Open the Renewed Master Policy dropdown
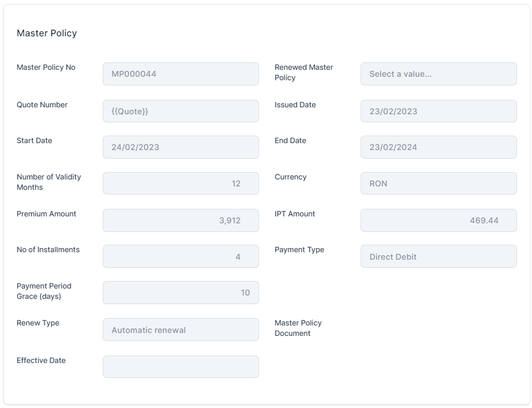Viewport: 532px width, 408px height. [x=439, y=74]
